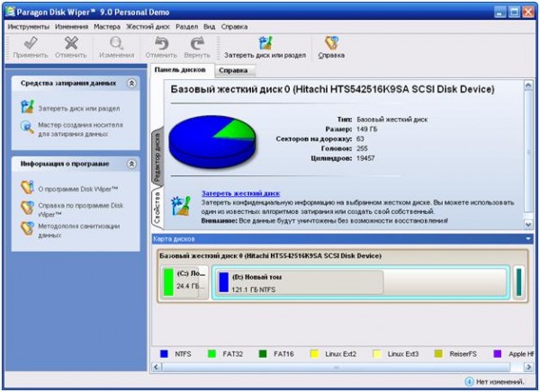This screenshot has height=392, width=540.
Task: Open the Вид menu
Action: pyautogui.click(x=209, y=27)
